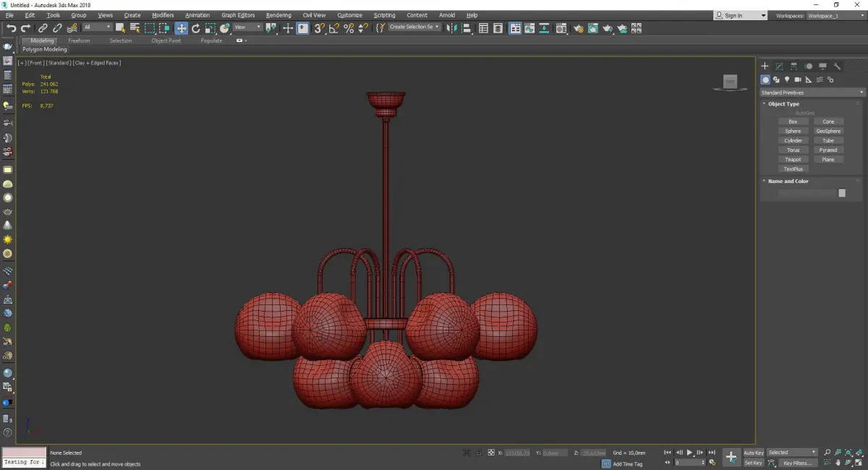Toggle Auto Key animation mode
Viewport: 868px width, 470px height.
[753, 453]
